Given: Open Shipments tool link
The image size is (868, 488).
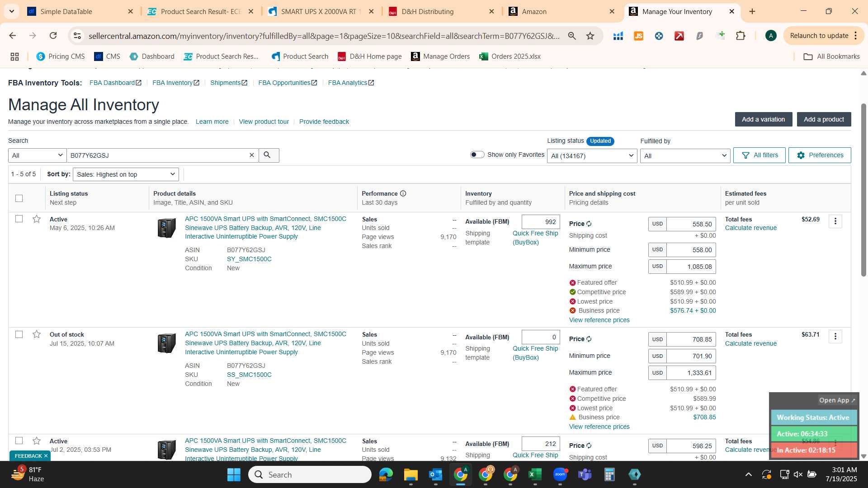Looking at the screenshot, I should click(x=228, y=83).
